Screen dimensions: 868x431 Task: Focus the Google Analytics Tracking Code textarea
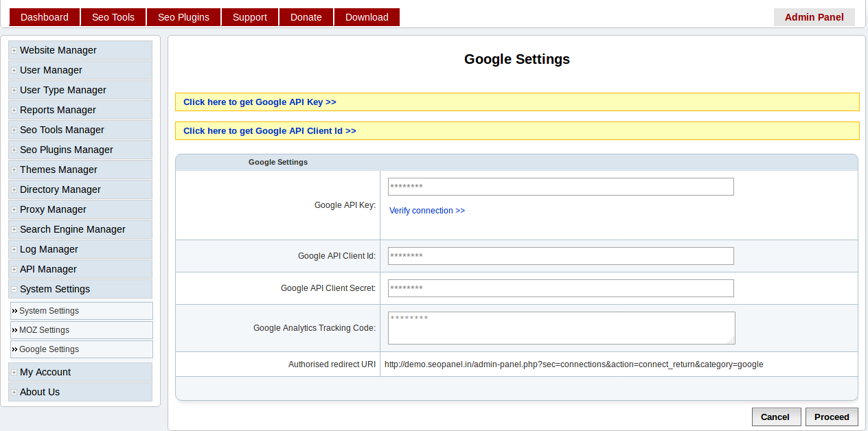(x=562, y=328)
